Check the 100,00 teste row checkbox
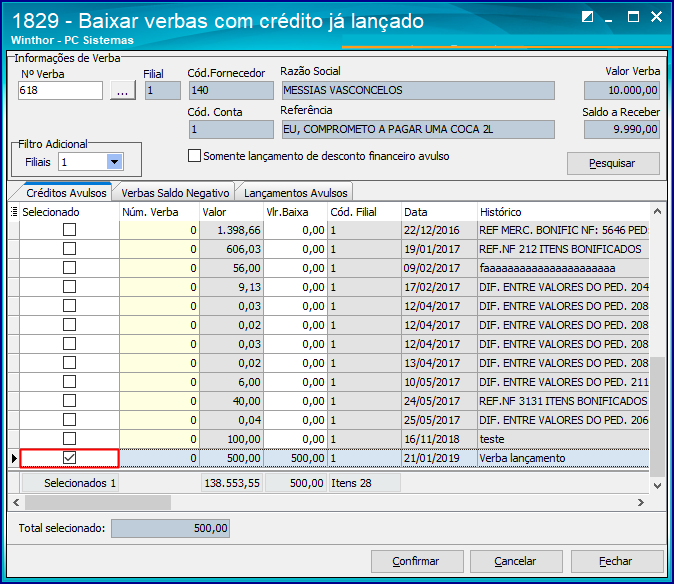This screenshot has width=674, height=584. [x=69, y=439]
